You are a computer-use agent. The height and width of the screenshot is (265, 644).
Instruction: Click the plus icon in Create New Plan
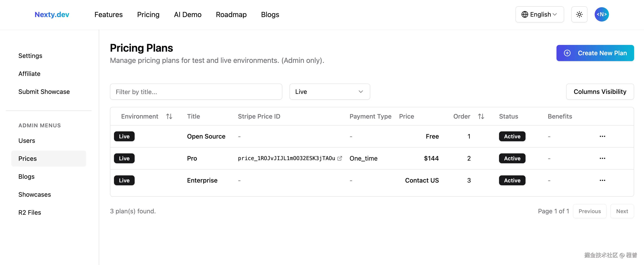(567, 53)
